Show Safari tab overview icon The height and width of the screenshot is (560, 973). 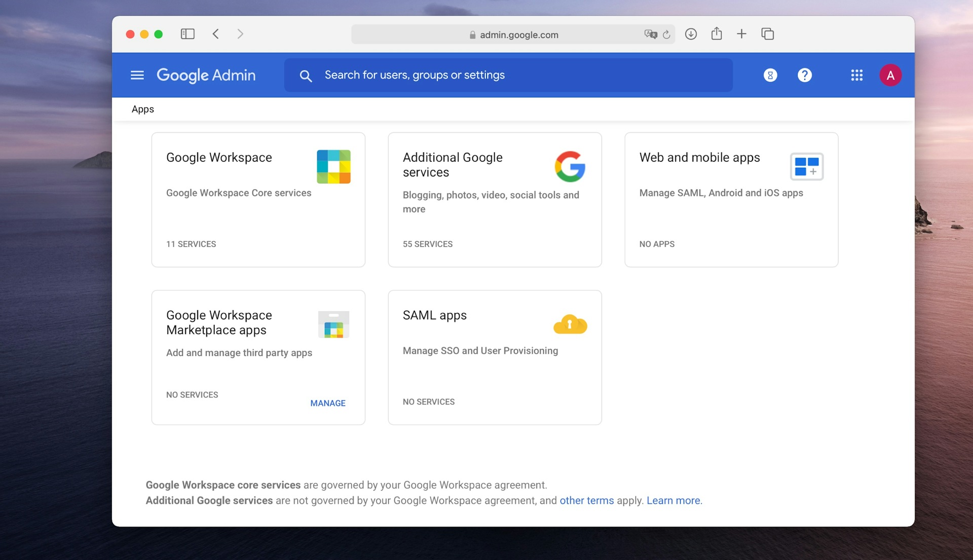[x=768, y=34]
